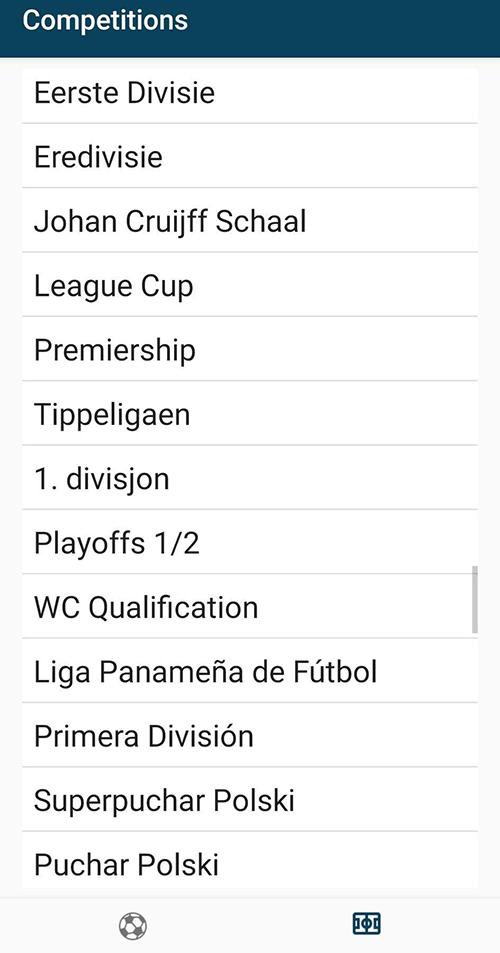This screenshot has width=500, height=953.
Task: Choose the Primera División row
Action: [x=250, y=735]
